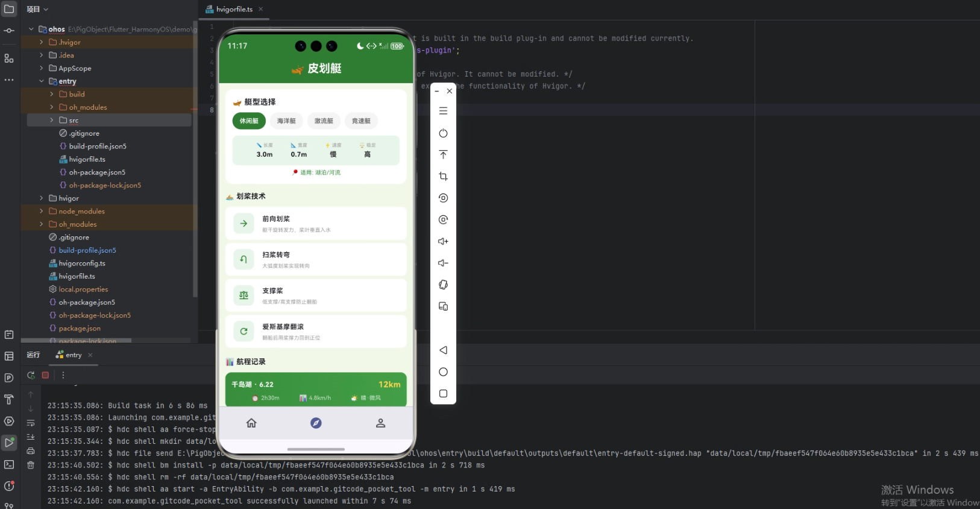Open 千岛湖 6.22 voyage record card
The image size is (980, 509).
coord(316,390)
